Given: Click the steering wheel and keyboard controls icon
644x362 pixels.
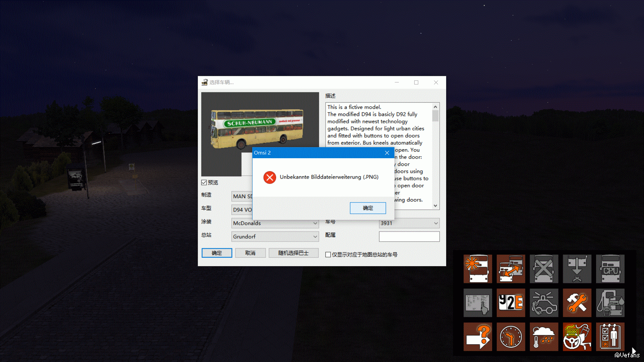Looking at the screenshot, I should point(577,337).
